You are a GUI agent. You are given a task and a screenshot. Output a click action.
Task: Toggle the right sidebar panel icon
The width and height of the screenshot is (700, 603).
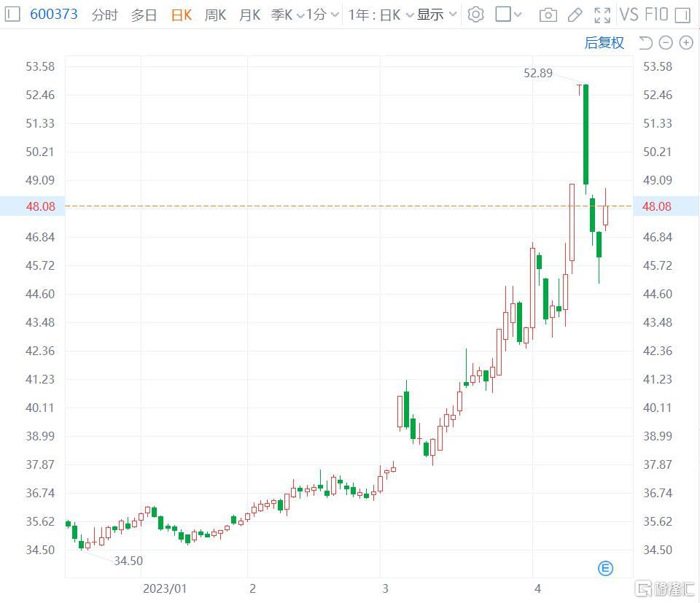point(682,15)
